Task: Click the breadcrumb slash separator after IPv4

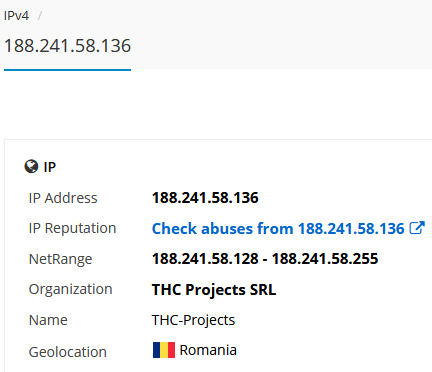Action: click(40, 16)
